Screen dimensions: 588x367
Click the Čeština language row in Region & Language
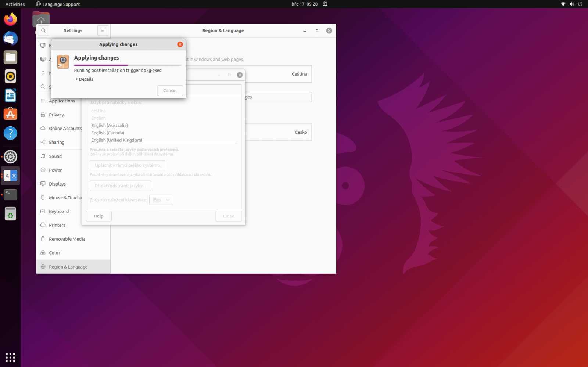[x=278, y=74]
